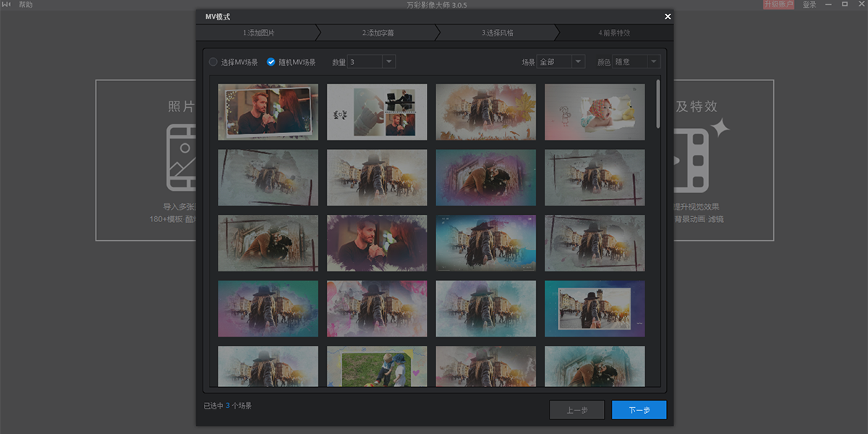Click the scene list vertical scrollbar
Screen dimensions: 868x434
click(x=658, y=103)
